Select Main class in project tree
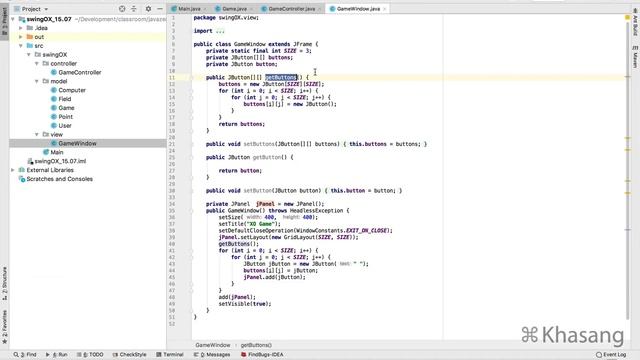 click(x=57, y=152)
